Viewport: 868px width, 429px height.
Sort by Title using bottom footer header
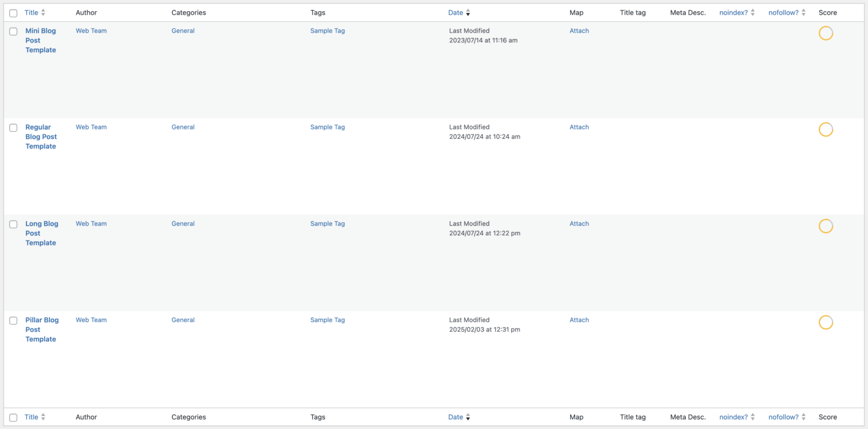(31, 417)
